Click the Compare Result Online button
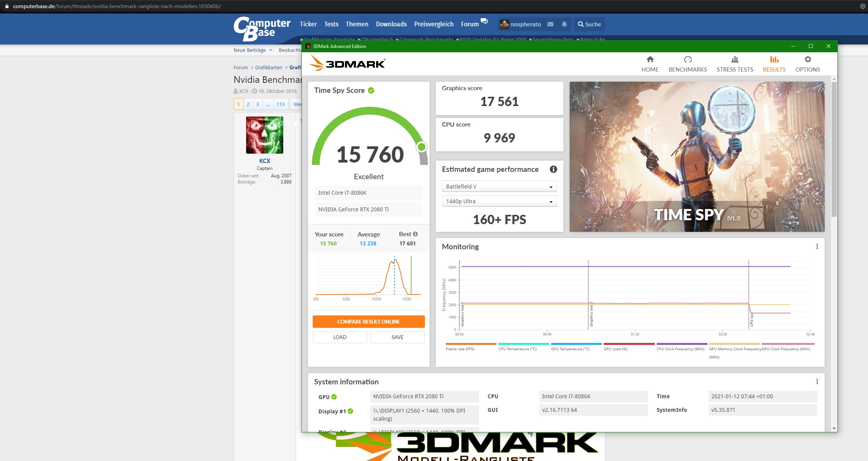Screen dimensions: 868x461 pos(368,322)
